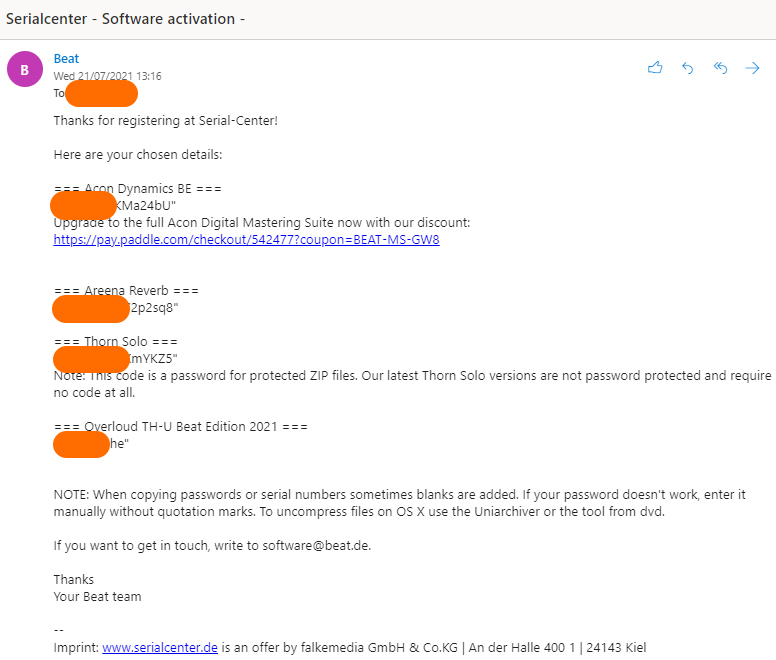Viewport: 776px width, 660px height.
Task: Click the Areena Reverb code ending 2p2sq8
Action: 154,308
